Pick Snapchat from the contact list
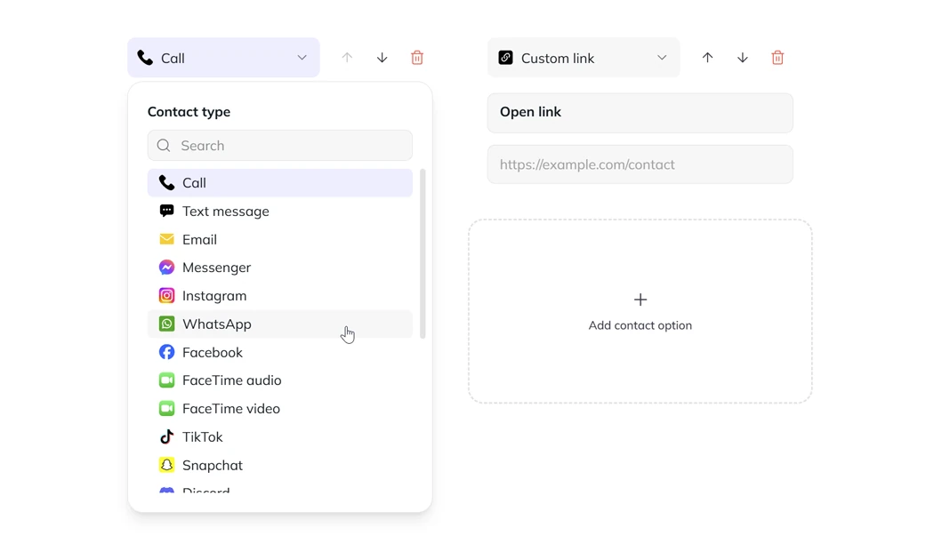This screenshot has height=560, width=934. pyautogui.click(x=280, y=465)
